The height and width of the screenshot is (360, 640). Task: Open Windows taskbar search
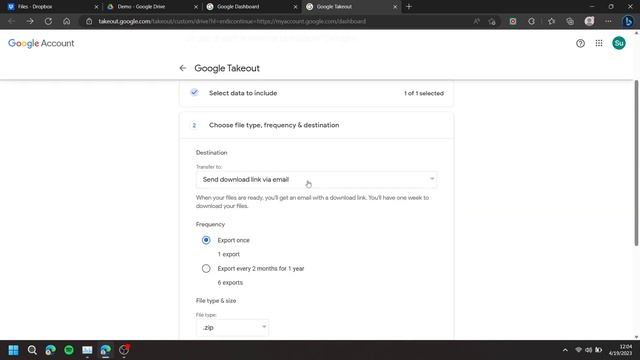[32, 350]
